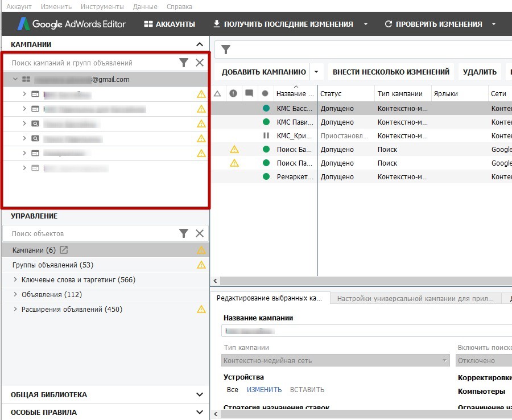
Task: Click Добавить кампанию button
Action: pos(263,72)
